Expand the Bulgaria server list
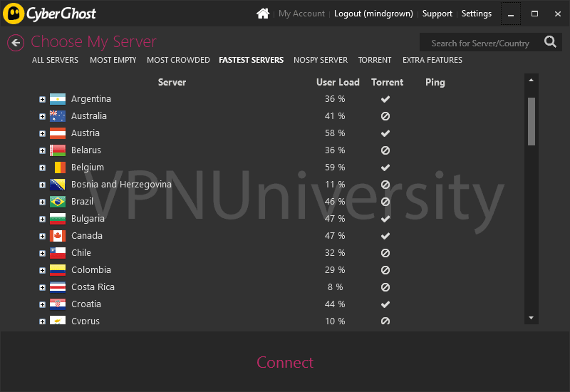This screenshot has width=570, height=392. (42, 219)
